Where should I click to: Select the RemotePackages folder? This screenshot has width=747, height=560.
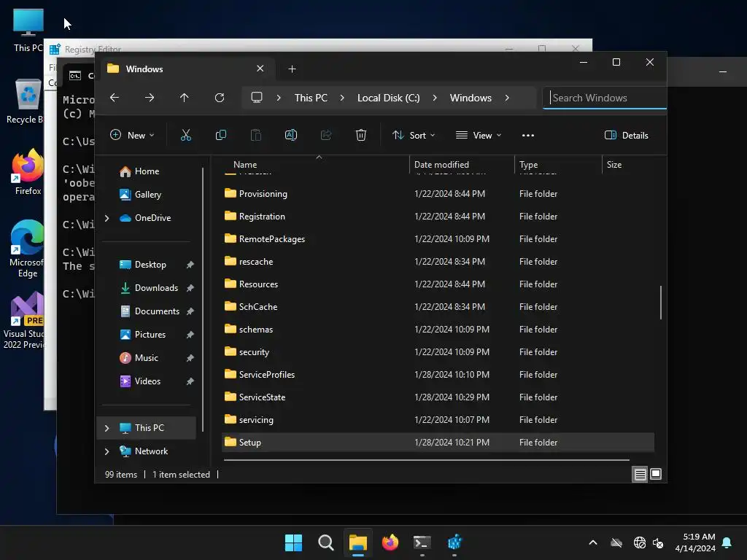(x=438, y=239)
